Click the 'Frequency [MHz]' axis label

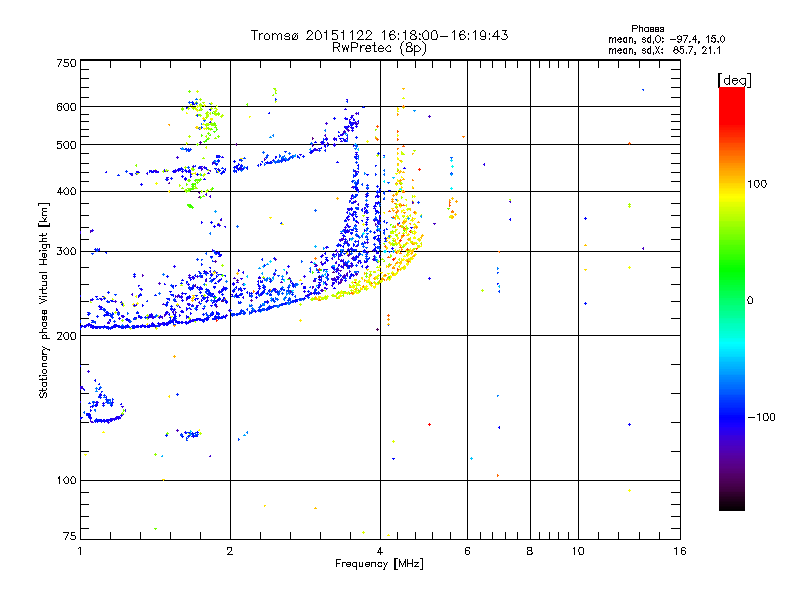tap(379, 564)
